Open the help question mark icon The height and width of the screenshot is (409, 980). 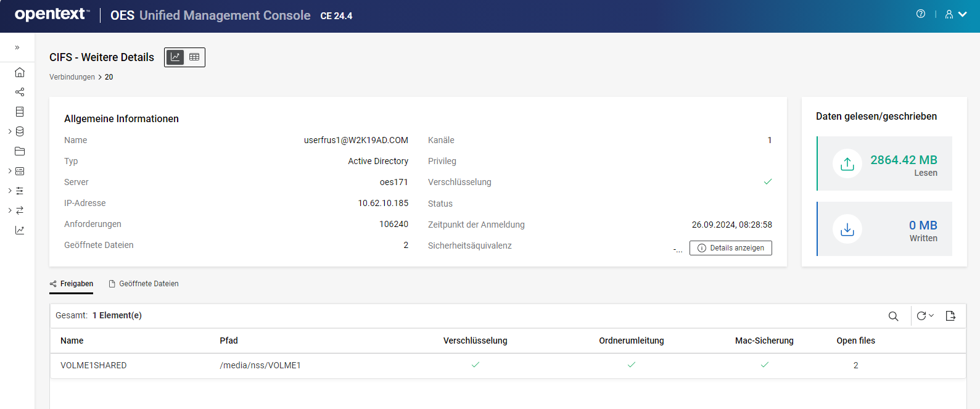pyautogui.click(x=921, y=14)
